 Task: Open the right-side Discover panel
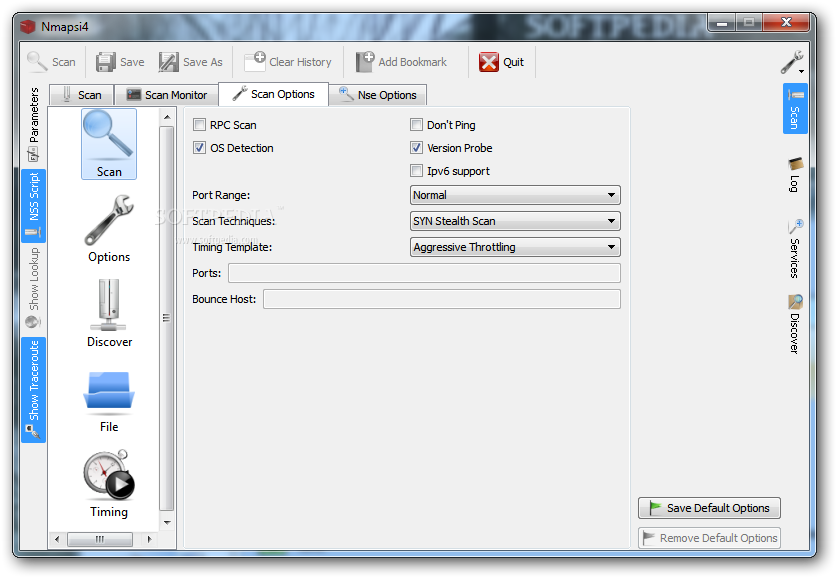[x=795, y=324]
